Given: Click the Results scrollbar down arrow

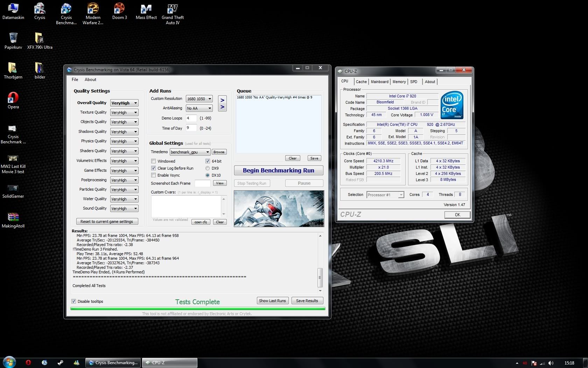Looking at the screenshot, I should pos(320,291).
